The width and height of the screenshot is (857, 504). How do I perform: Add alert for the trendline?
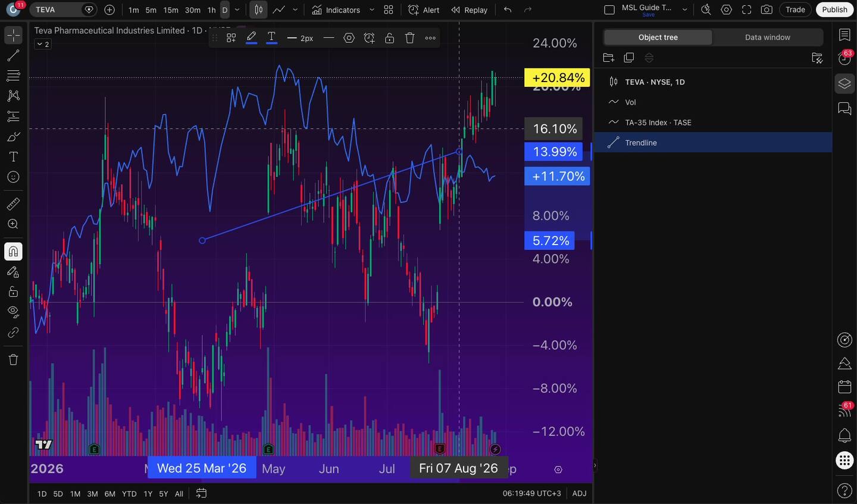[370, 38]
